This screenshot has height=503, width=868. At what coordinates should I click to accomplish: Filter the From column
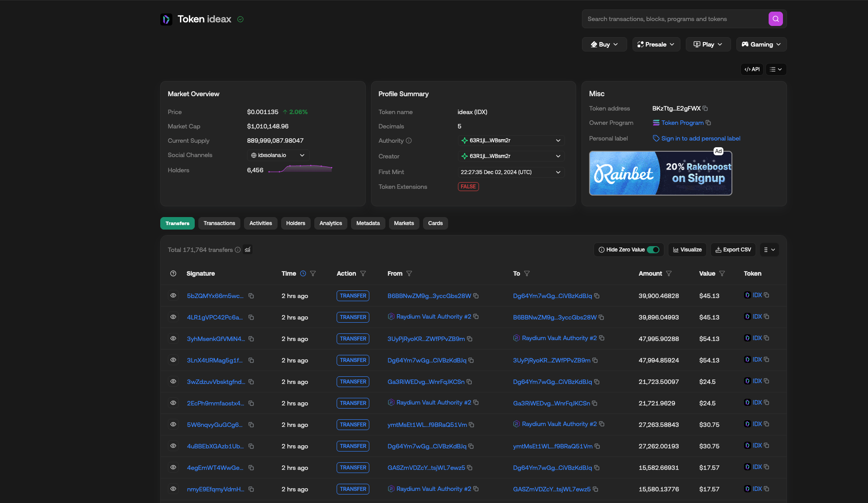pos(409,273)
